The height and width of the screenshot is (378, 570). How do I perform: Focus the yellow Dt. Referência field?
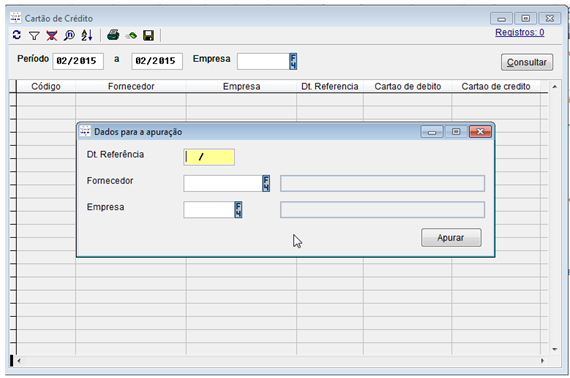coord(209,157)
